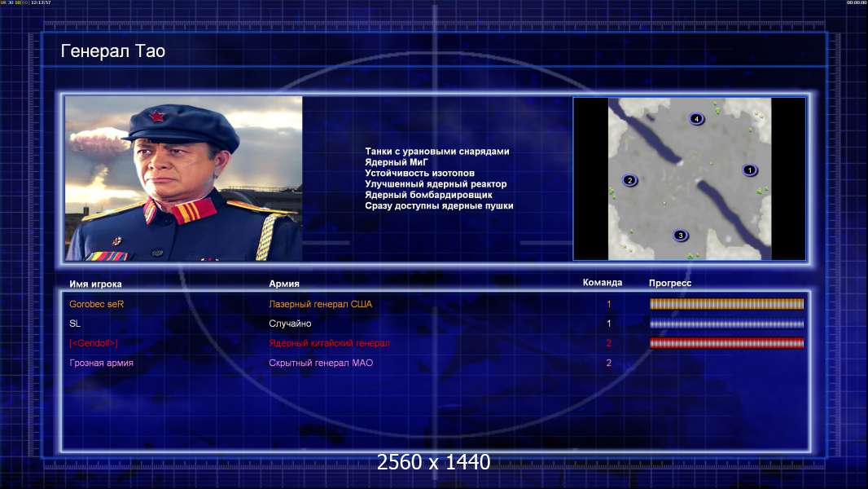868x489 pixels.
Task: Click the 'Лазерный генерал США' army entry
Action: tap(320, 304)
